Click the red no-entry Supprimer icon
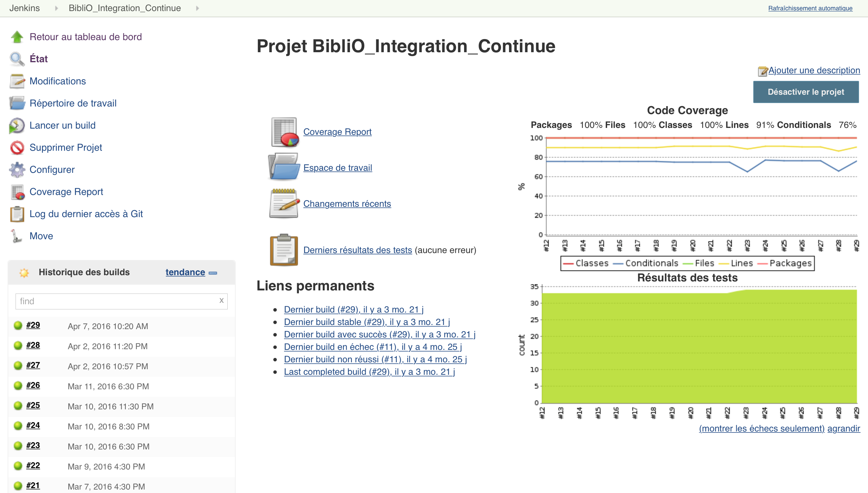Viewport: 868px width, 493px height. (x=17, y=147)
